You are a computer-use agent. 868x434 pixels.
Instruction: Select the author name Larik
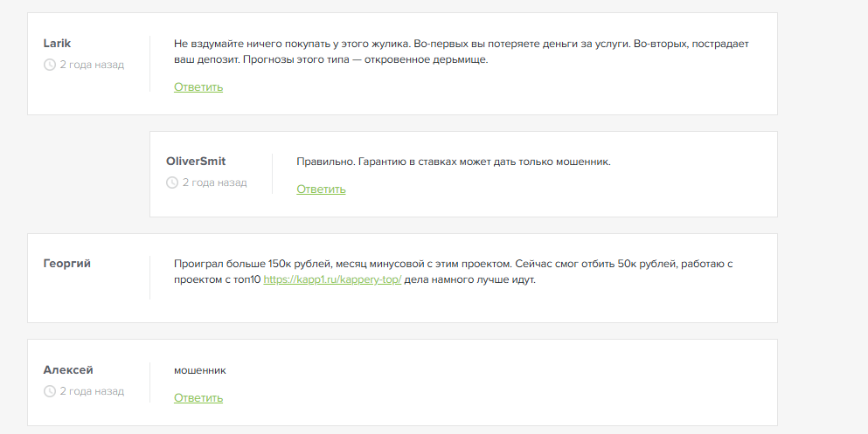(x=57, y=43)
